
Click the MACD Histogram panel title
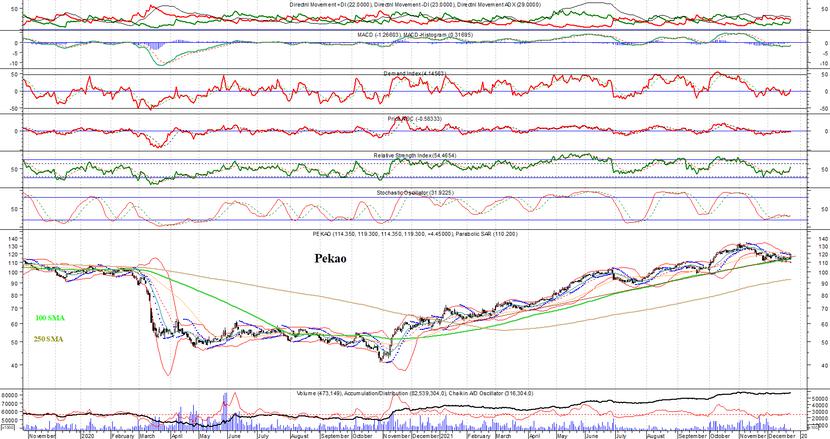point(416,34)
